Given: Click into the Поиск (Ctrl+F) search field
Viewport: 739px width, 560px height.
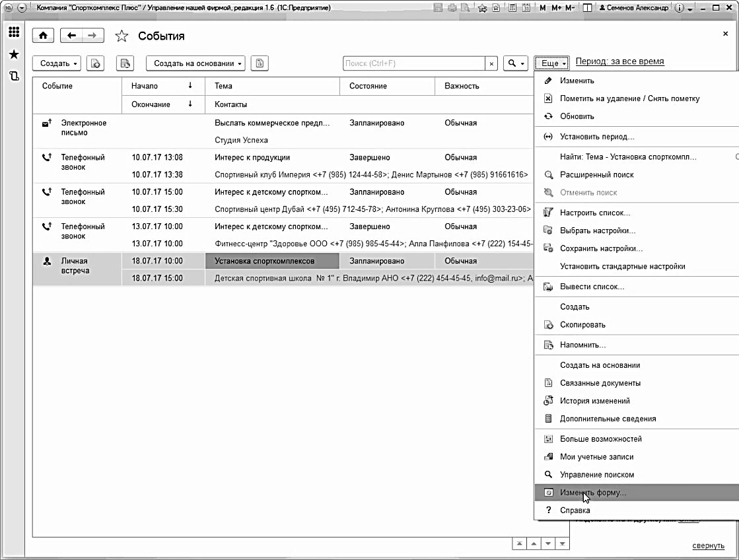Looking at the screenshot, I should (414, 63).
